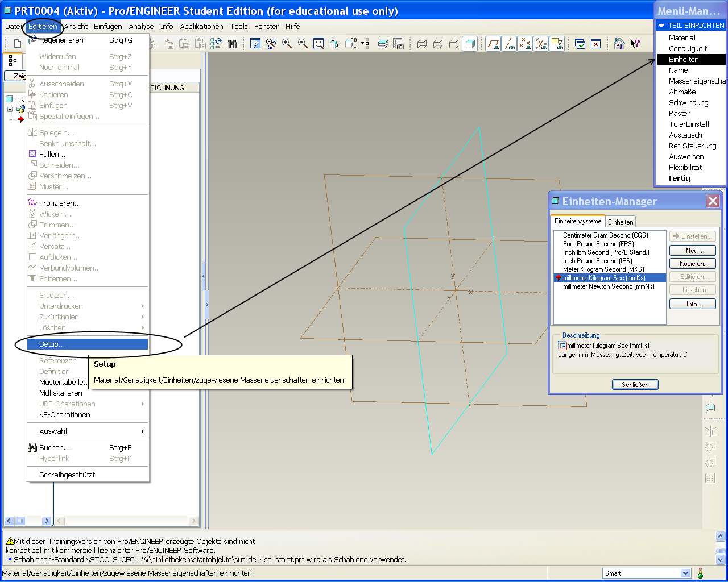Open the Applikationen menu

[201, 26]
